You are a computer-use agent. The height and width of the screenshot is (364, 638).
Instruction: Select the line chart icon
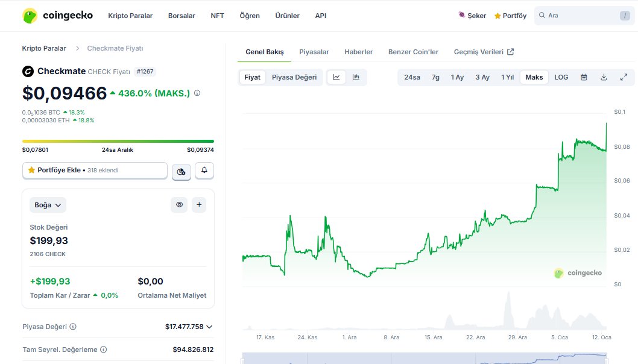pyautogui.click(x=336, y=77)
